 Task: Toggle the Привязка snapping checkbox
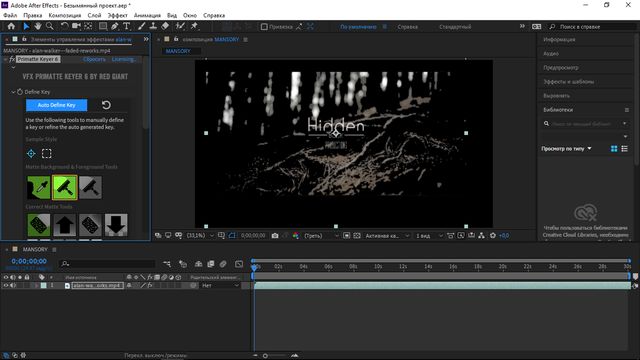[x=264, y=27]
